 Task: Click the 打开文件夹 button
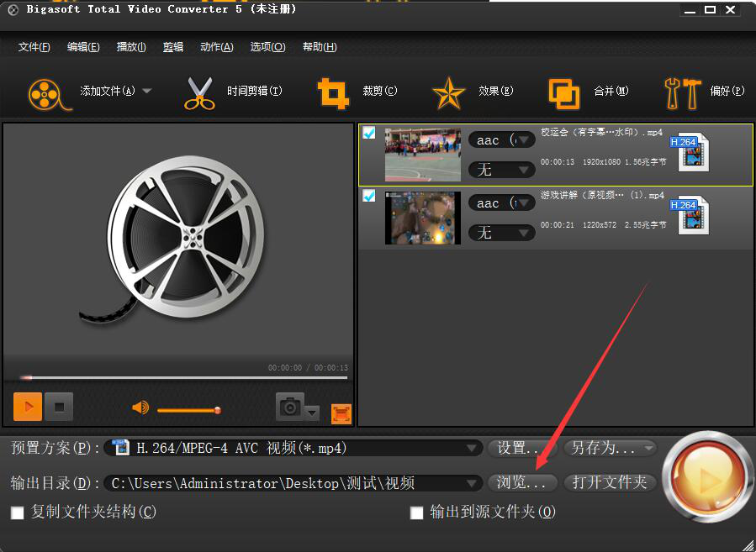[x=610, y=482]
